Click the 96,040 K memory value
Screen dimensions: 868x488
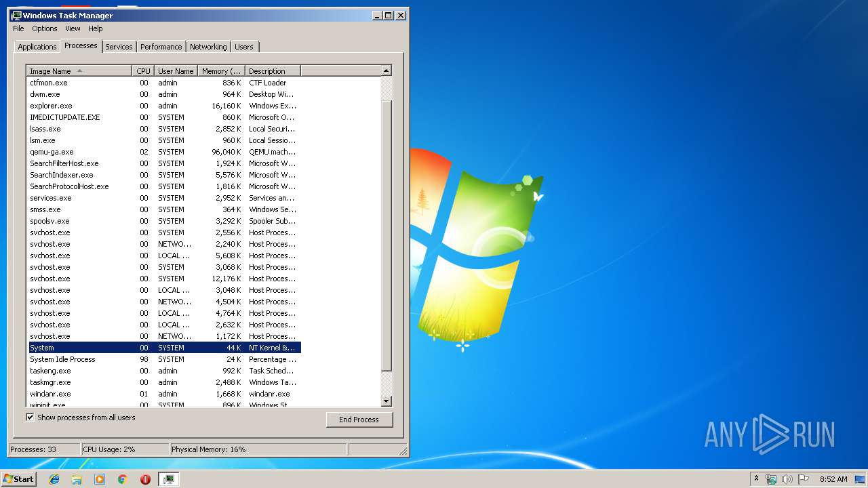[226, 152]
